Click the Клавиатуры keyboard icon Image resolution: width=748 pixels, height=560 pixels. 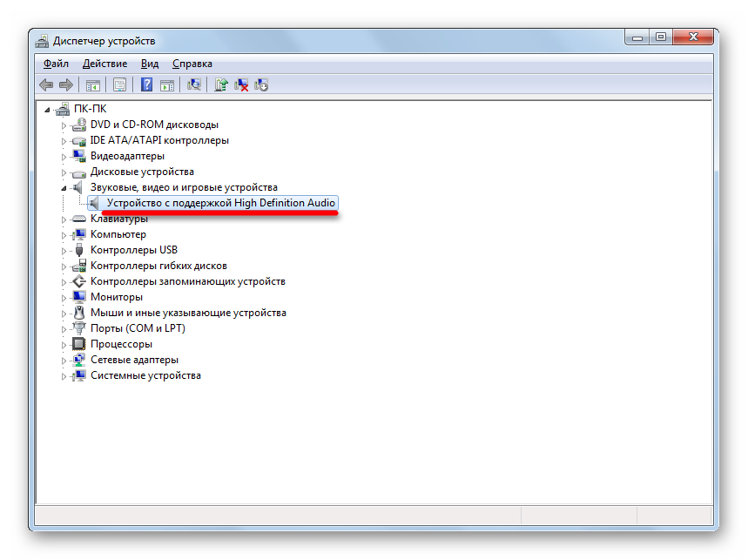pyautogui.click(x=79, y=219)
